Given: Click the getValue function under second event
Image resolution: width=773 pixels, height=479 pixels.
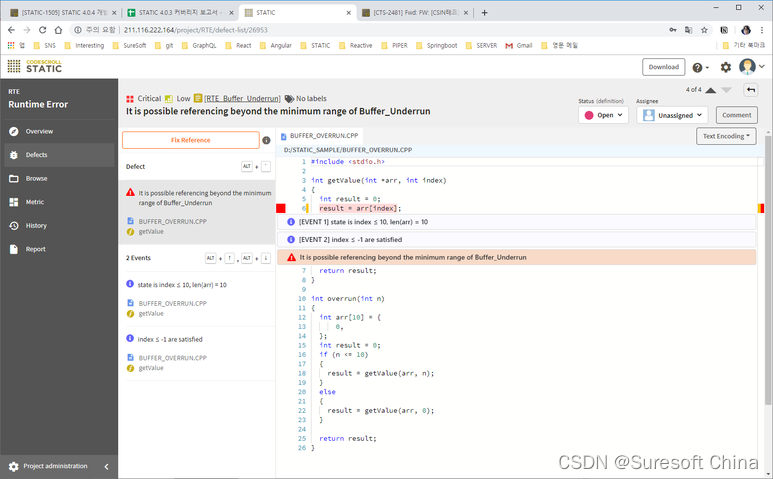Looking at the screenshot, I should click(x=151, y=368).
